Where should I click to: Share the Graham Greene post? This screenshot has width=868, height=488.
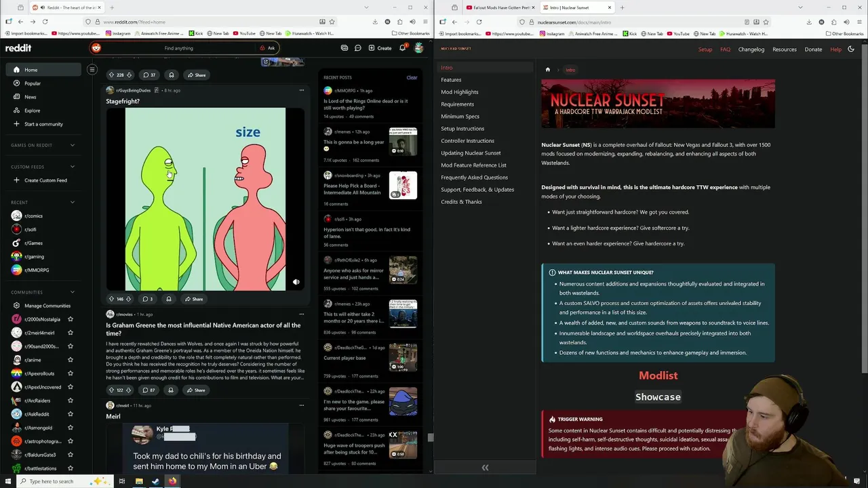[195, 390]
